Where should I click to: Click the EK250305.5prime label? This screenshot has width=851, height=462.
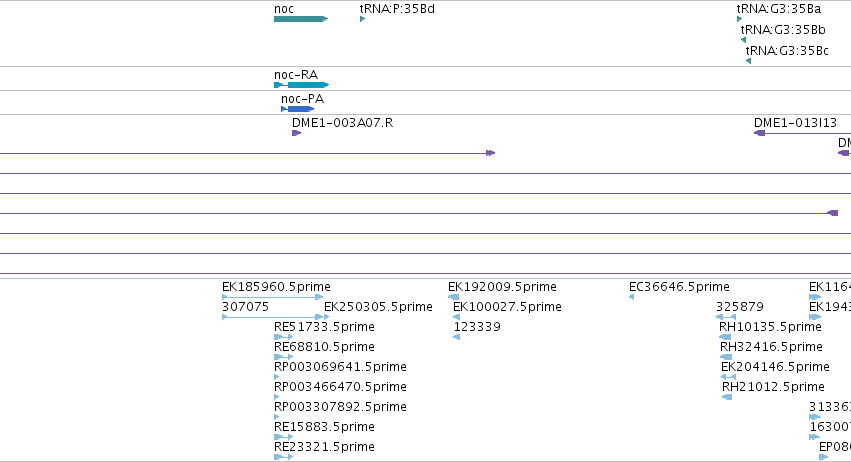point(378,307)
